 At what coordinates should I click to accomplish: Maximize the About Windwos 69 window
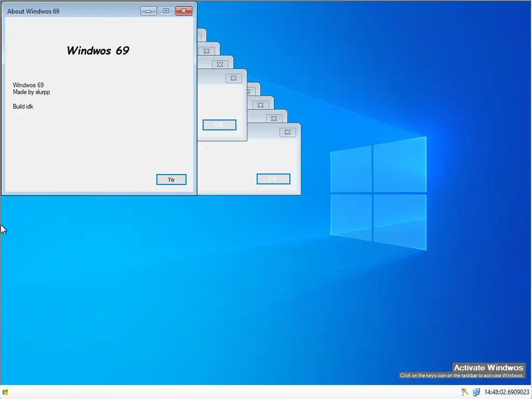coord(166,11)
